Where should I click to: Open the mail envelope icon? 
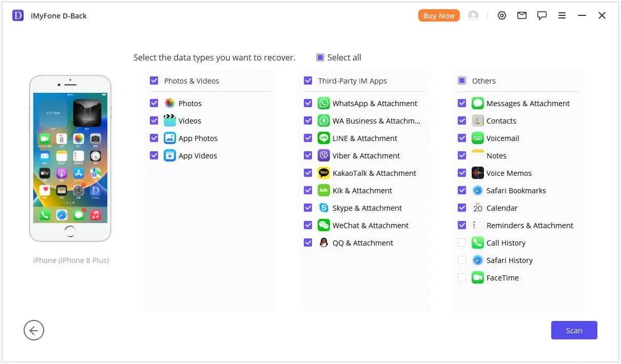coord(522,16)
